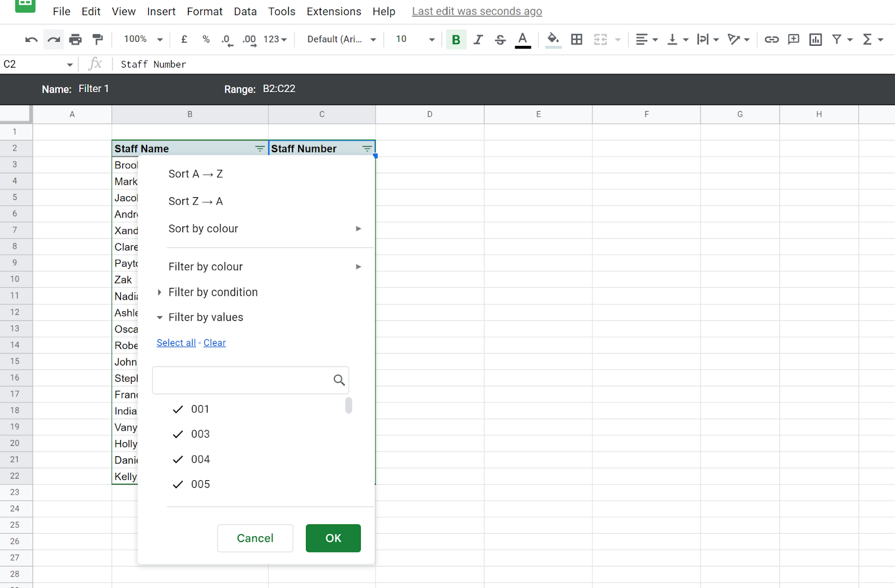Click the Print icon
Viewport: 895px width, 588px height.
point(76,39)
